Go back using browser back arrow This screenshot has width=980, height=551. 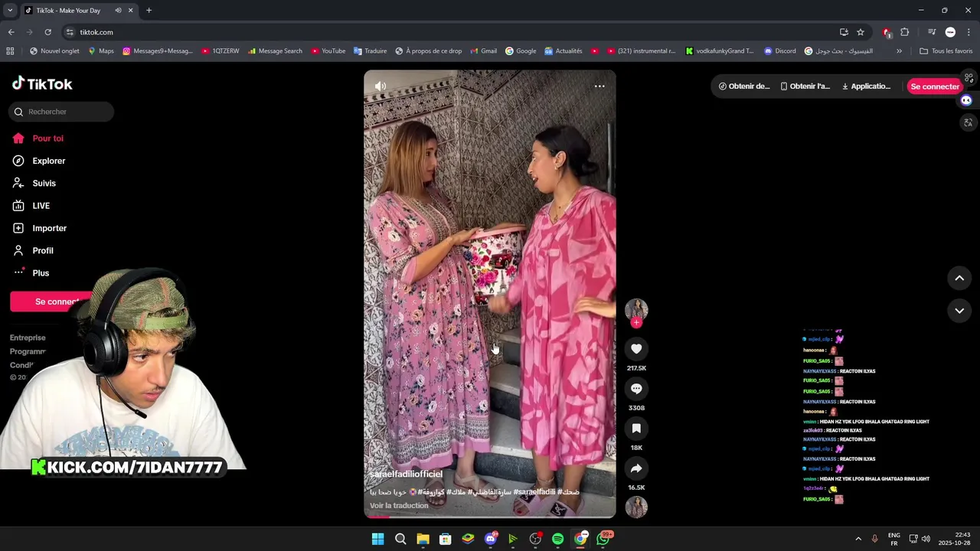point(11,32)
